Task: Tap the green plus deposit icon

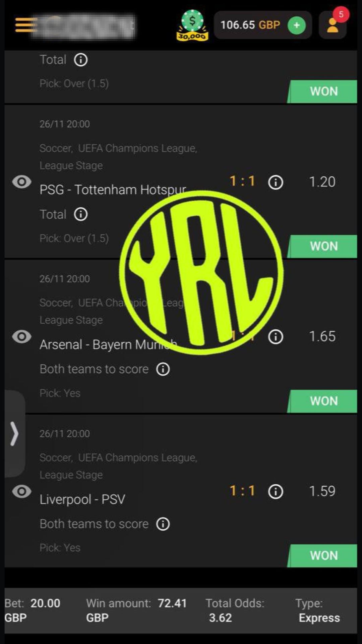Action: tap(297, 25)
